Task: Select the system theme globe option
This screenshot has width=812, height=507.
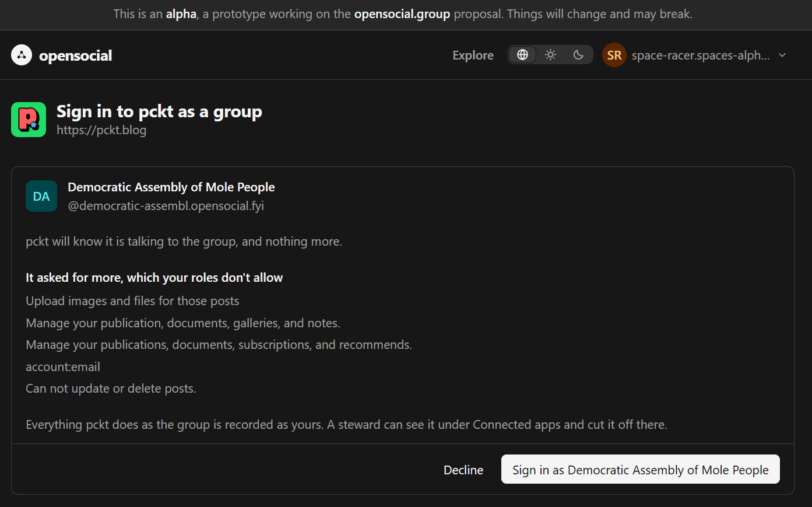Action: (x=523, y=55)
